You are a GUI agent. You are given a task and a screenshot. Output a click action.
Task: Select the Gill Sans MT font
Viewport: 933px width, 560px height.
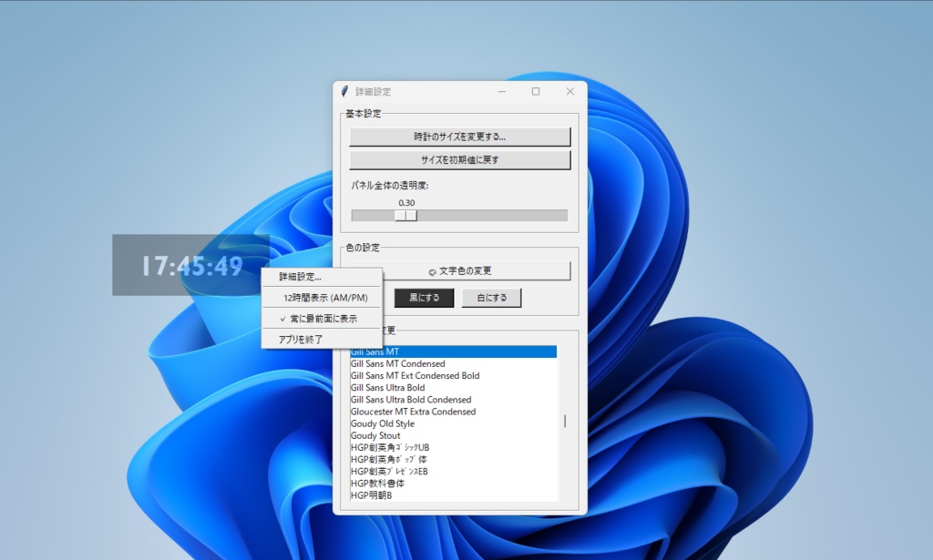[x=454, y=351]
